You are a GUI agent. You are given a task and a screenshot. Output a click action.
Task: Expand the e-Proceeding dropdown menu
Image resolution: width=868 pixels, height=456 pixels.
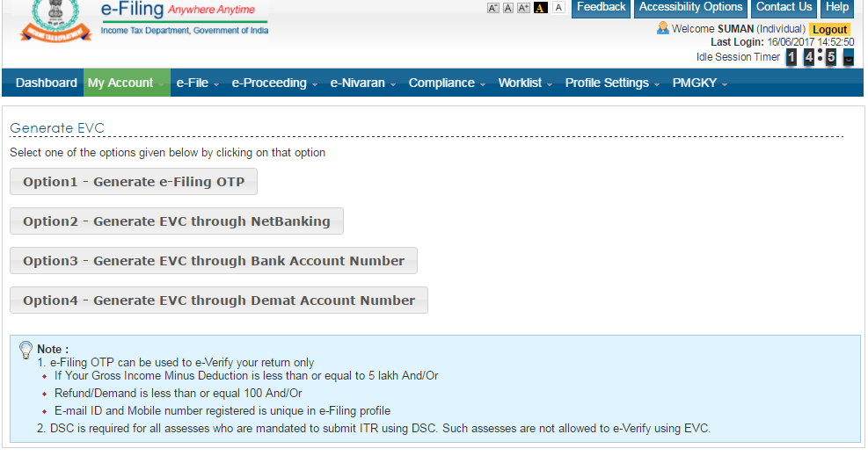coord(274,83)
